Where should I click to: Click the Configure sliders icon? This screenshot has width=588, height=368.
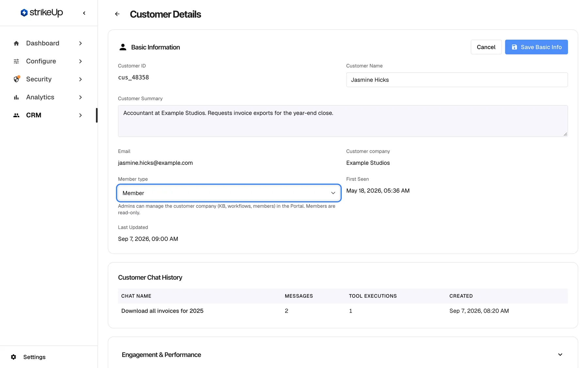pyautogui.click(x=16, y=61)
